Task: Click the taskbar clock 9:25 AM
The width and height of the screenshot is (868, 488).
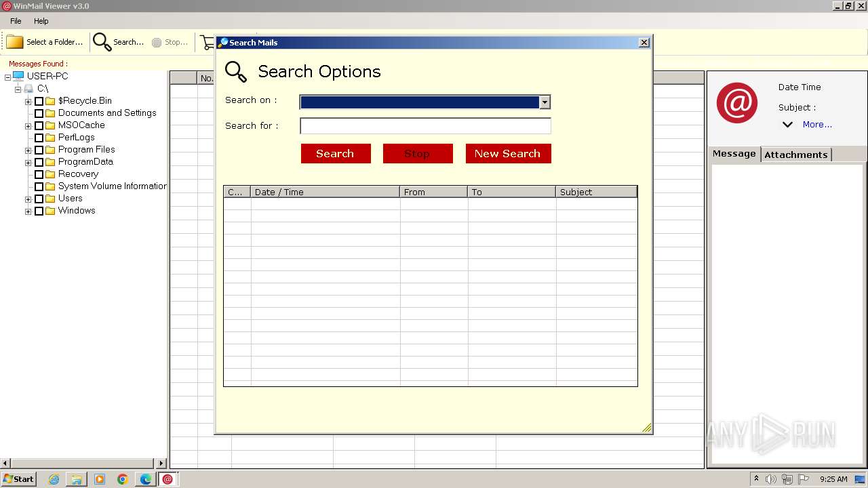Action: [x=833, y=479]
